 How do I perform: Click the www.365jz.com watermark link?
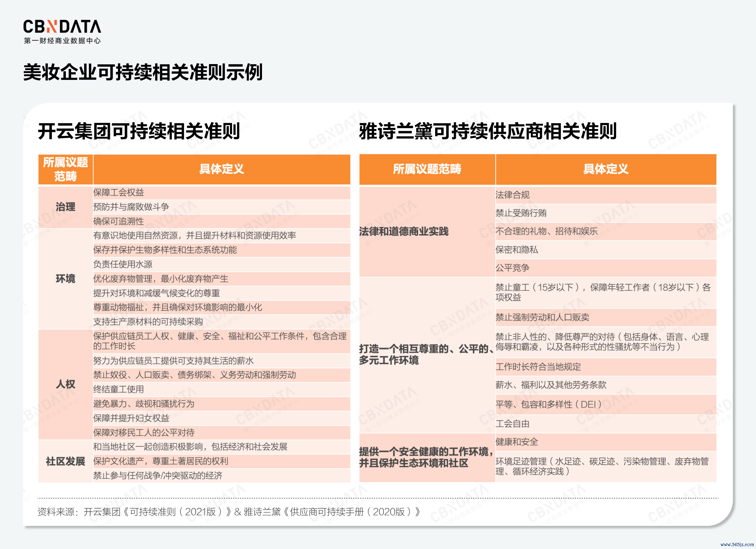[x=737, y=544]
